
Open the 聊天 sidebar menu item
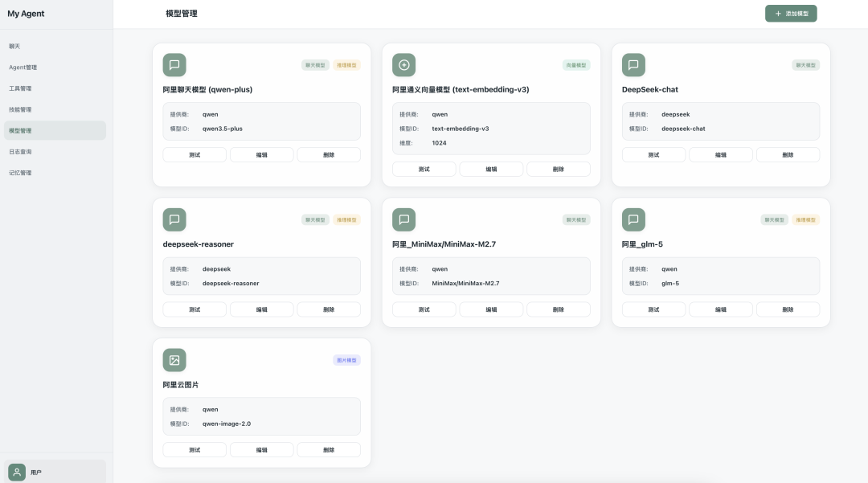(x=15, y=47)
